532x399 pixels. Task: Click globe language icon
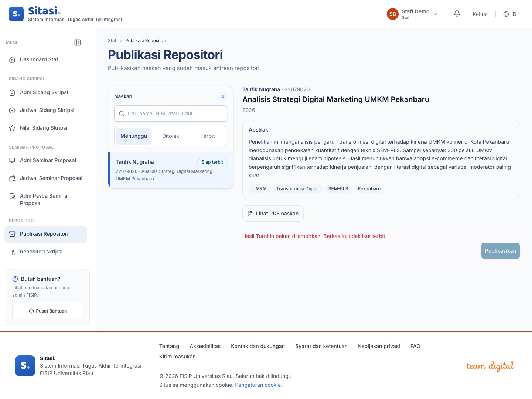(506, 14)
